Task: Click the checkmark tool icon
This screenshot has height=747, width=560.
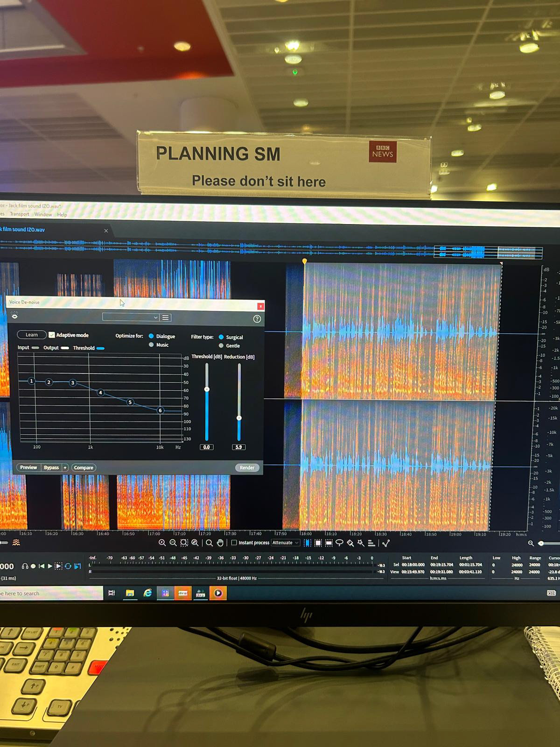Action: pos(386,543)
